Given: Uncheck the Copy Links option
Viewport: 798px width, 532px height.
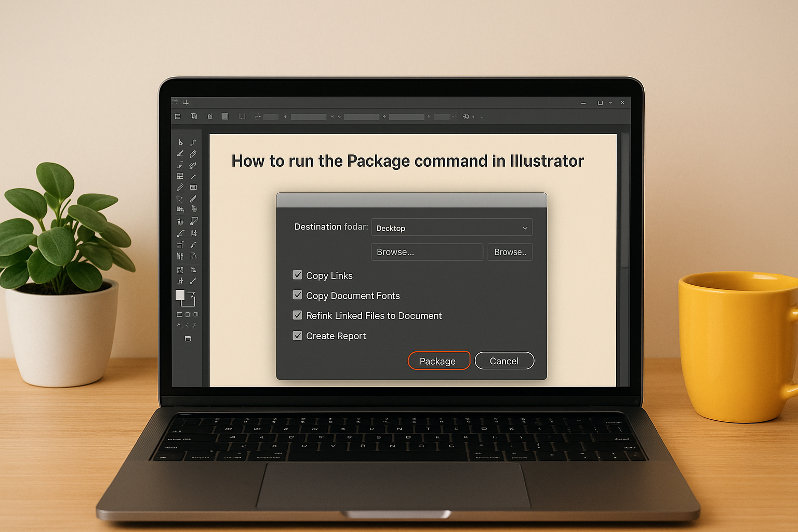Looking at the screenshot, I should pyautogui.click(x=297, y=275).
